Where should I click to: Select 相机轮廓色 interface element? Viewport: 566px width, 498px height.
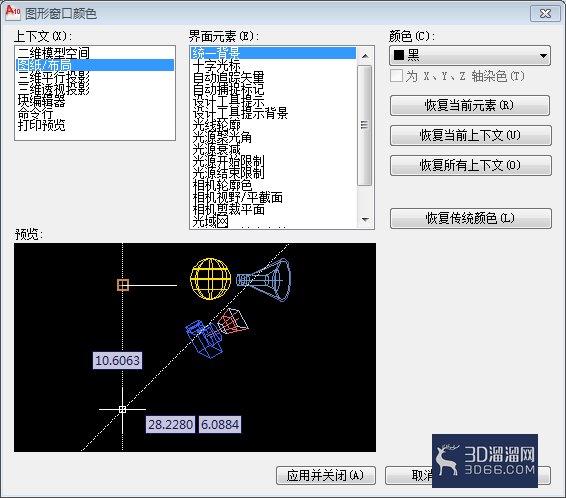click(273, 185)
